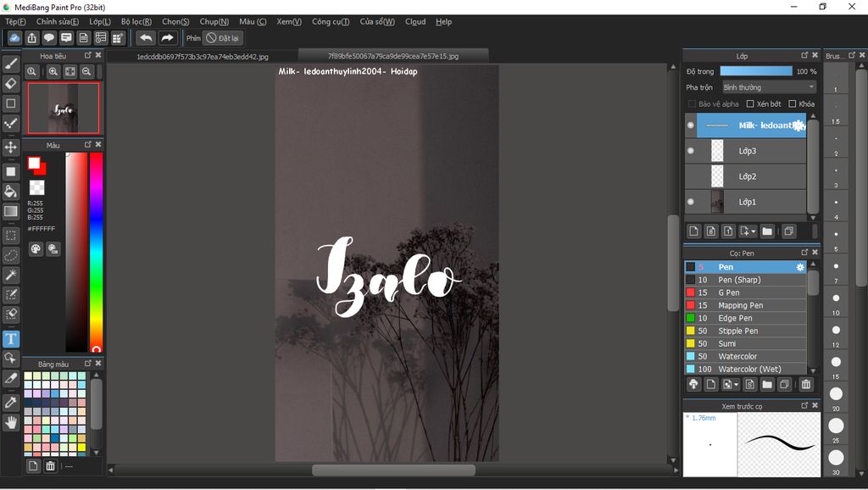Viewport: 868px width, 490px height.
Task: Expand the add-brush dropdown arrow
Action: coord(736,384)
